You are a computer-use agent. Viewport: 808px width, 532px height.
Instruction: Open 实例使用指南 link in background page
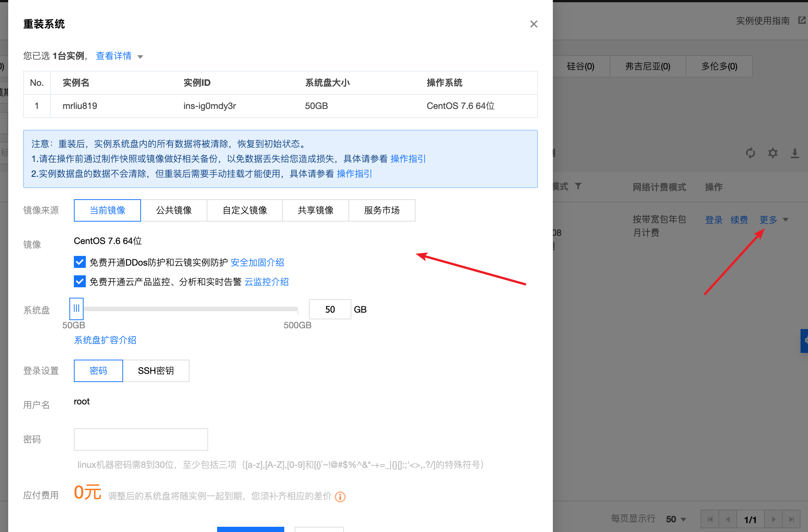point(762,21)
